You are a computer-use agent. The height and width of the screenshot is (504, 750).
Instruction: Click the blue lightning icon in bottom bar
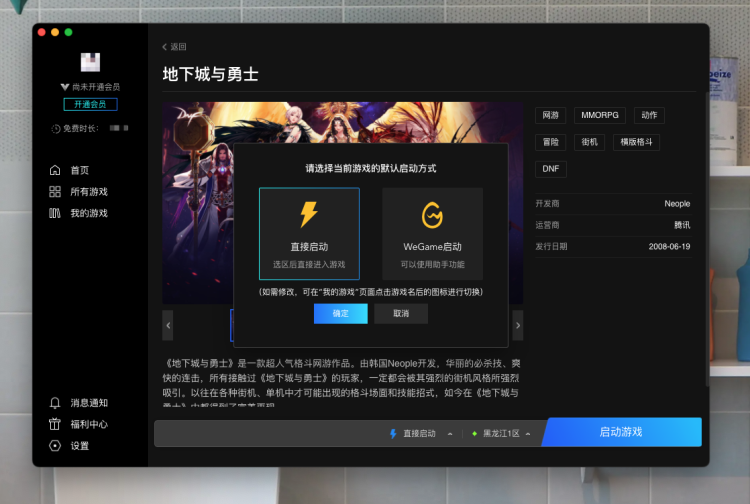(x=393, y=434)
